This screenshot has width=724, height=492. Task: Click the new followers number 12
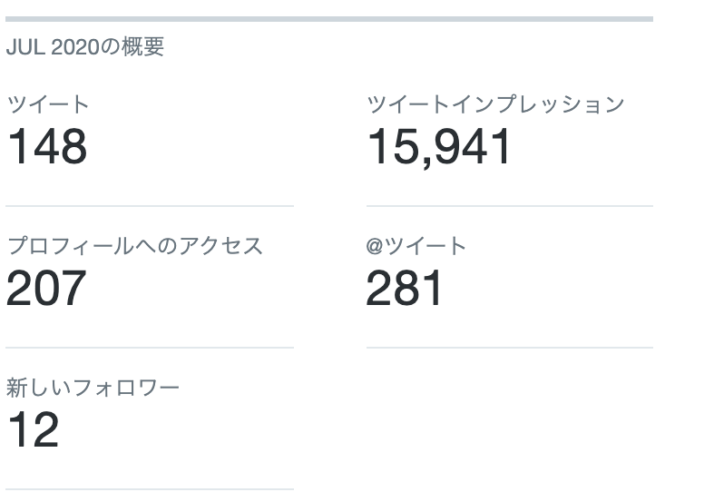click(33, 430)
